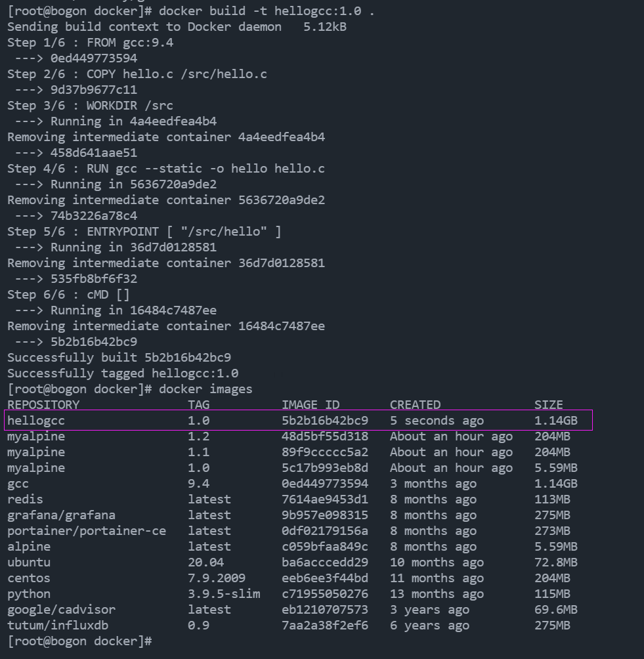Image resolution: width=644 pixels, height=659 pixels.
Task: Click the SIZE column header
Action: tap(549, 405)
